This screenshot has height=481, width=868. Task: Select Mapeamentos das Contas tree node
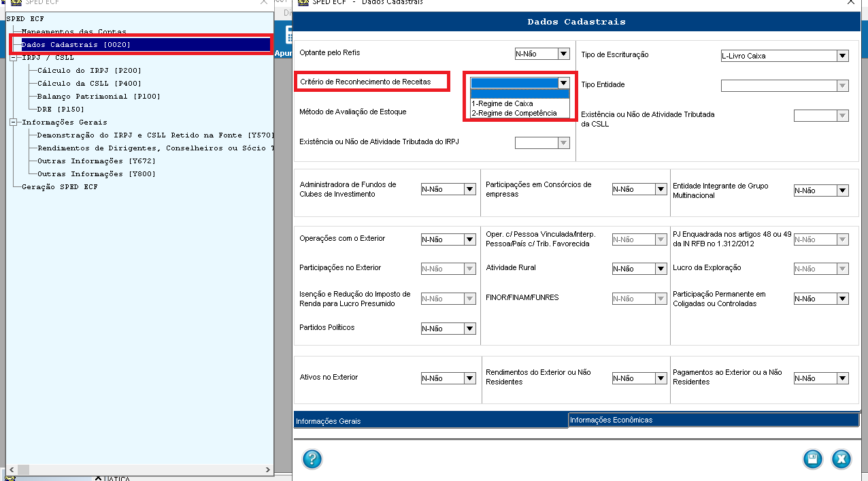73,31
